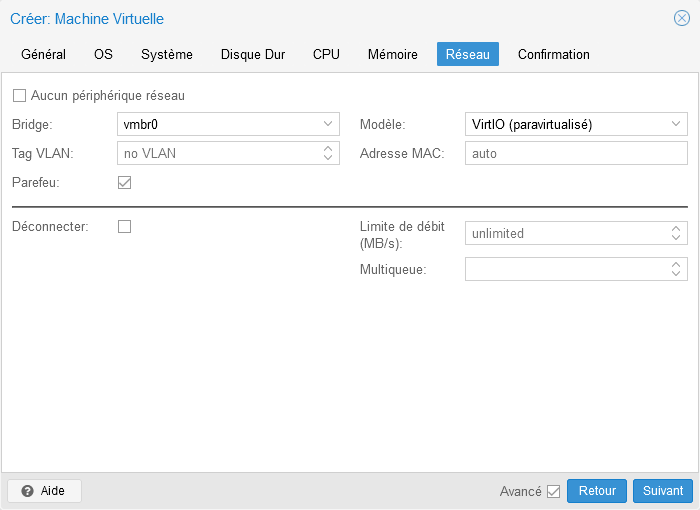Expand the Modèle VirtIO dropdown
The width and height of the screenshot is (700, 510).
click(x=676, y=125)
